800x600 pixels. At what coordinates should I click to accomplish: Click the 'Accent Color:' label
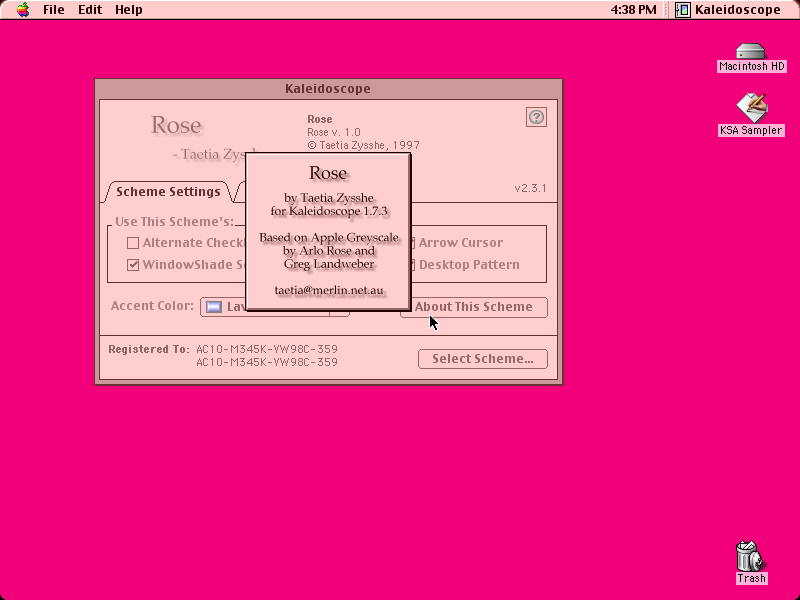[152, 306]
